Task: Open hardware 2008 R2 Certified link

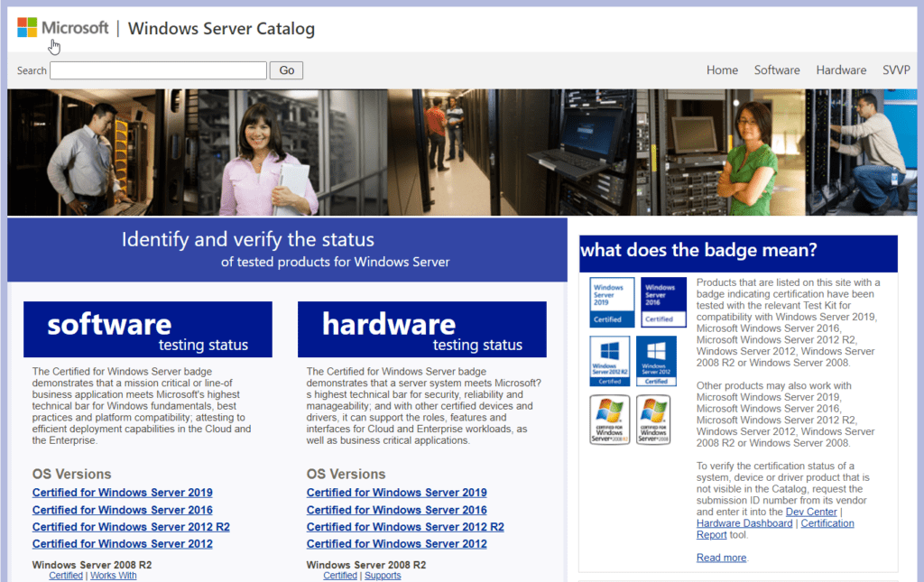Action: click(x=340, y=576)
